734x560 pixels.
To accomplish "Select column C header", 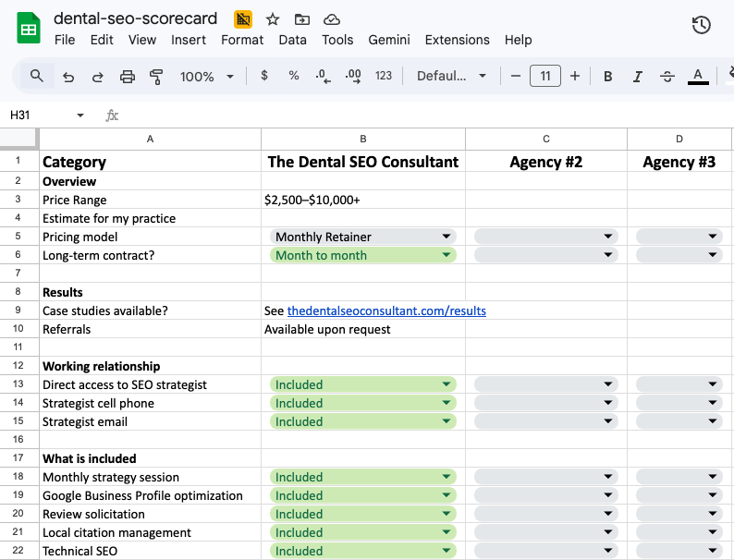I will tap(545, 139).
